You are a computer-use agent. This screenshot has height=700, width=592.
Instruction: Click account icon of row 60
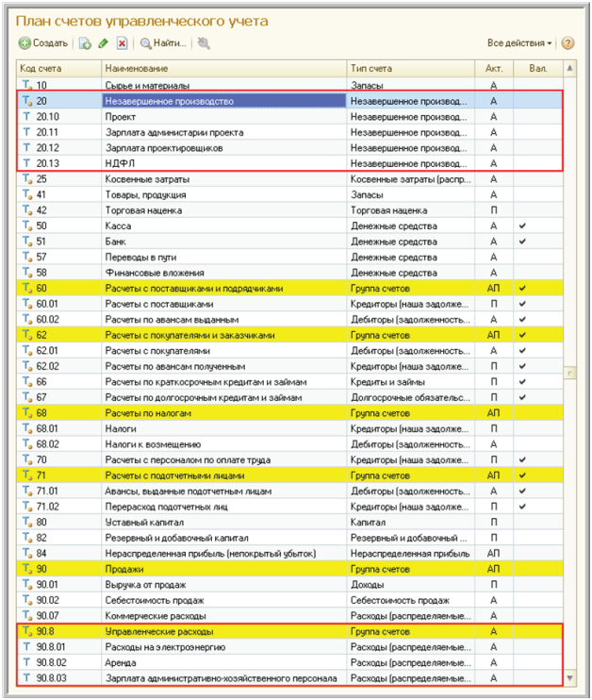coord(27,289)
